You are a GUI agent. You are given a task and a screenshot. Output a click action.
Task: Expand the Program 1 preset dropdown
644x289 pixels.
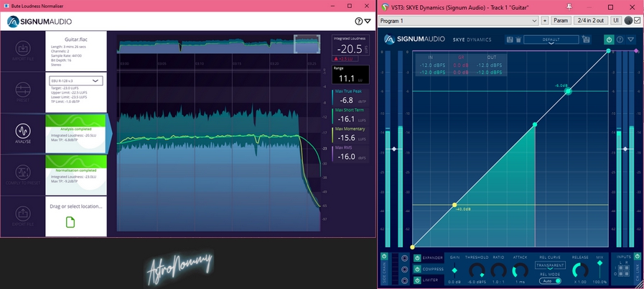coord(459,21)
